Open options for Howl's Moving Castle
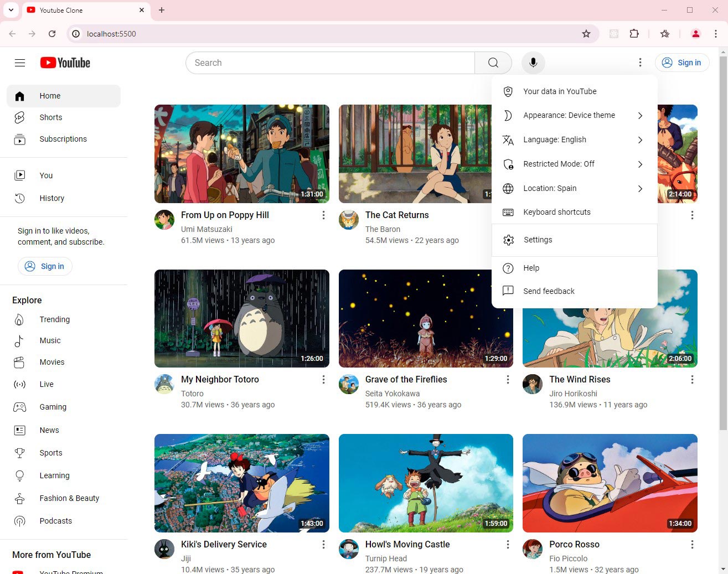 point(508,545)
